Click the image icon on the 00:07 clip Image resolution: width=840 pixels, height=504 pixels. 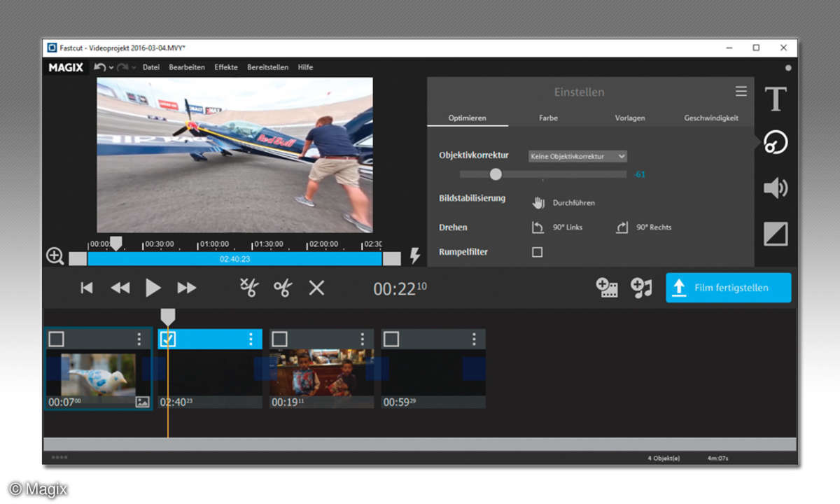(142, 402)
